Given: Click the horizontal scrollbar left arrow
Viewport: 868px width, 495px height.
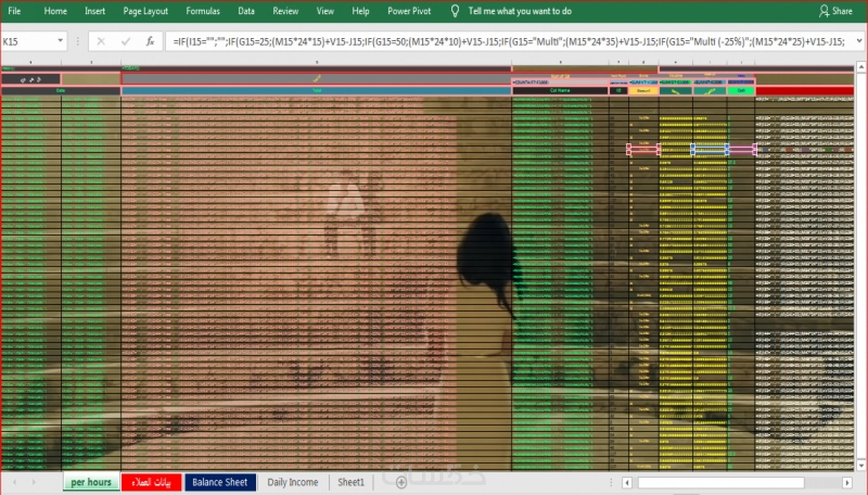Looking at the screenshot, I should (x=627, y=482).
